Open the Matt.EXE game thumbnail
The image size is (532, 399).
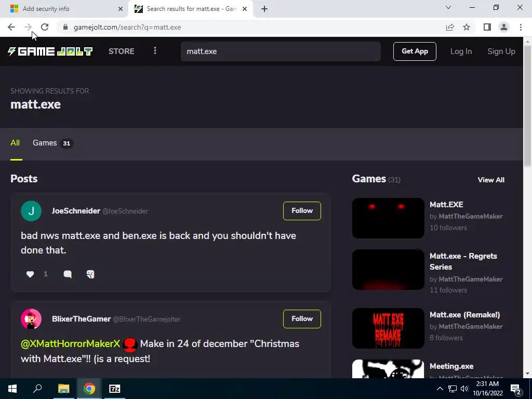(388, 218)
